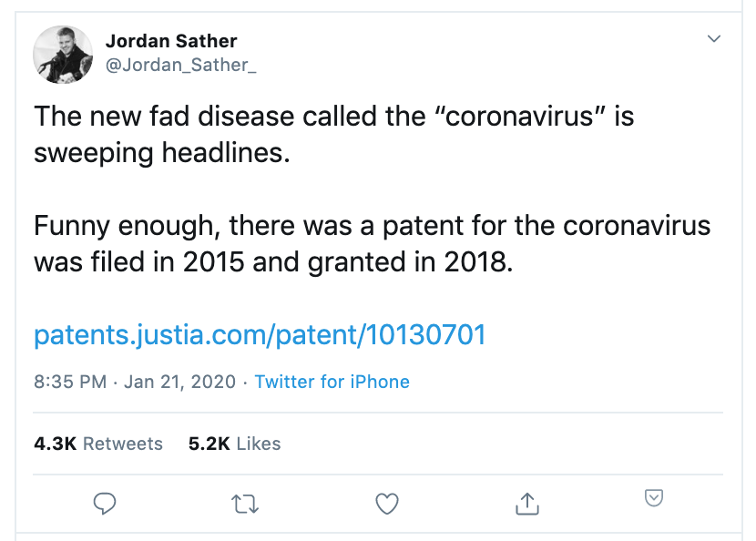Click the 'sweeping headlines.' text line
Image resolution: width=756 pixels, height=541 pixels.
[162, 153]
